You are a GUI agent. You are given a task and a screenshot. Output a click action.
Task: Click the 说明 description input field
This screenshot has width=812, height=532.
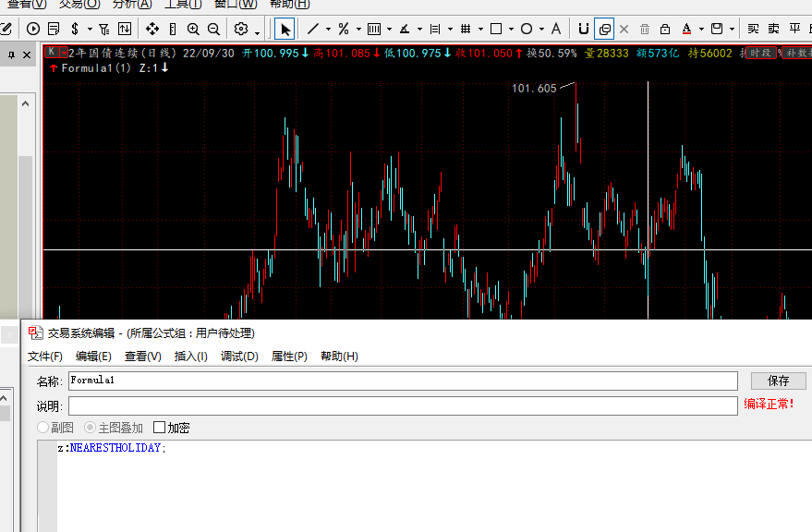403,406
